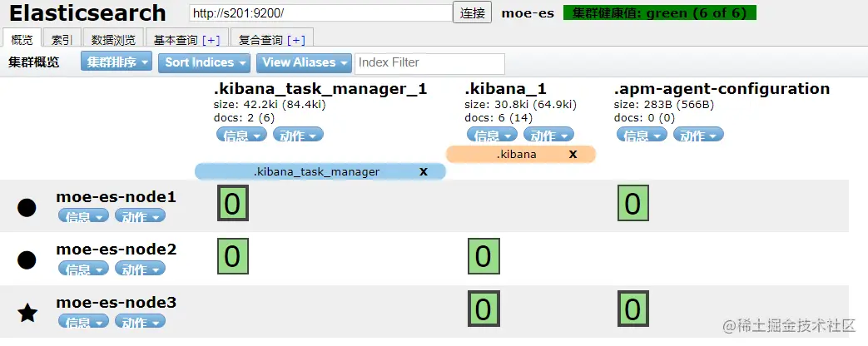The width and height of the screenshot is (868, 346).
Task: Switch to the 索引 tab
Action: pyautogui.click(x=62, y=39)
